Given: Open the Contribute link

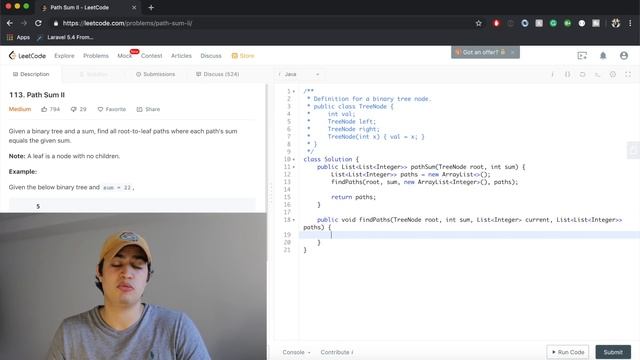Looking at the screenshot, I should coord(337,352).
